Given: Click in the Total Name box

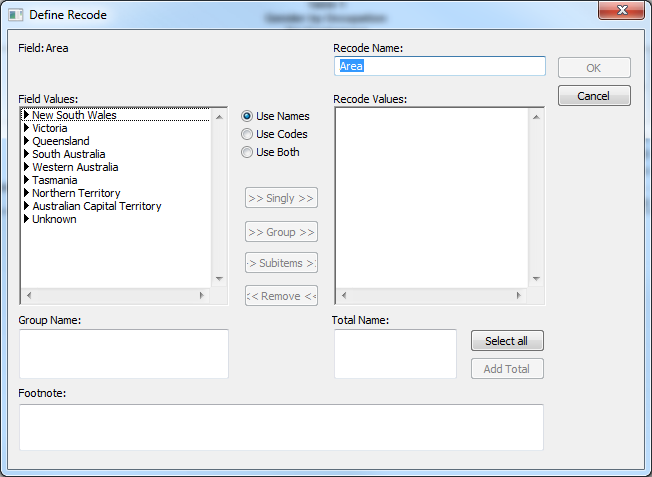Looking at the screenshot, I should point(395,354).
